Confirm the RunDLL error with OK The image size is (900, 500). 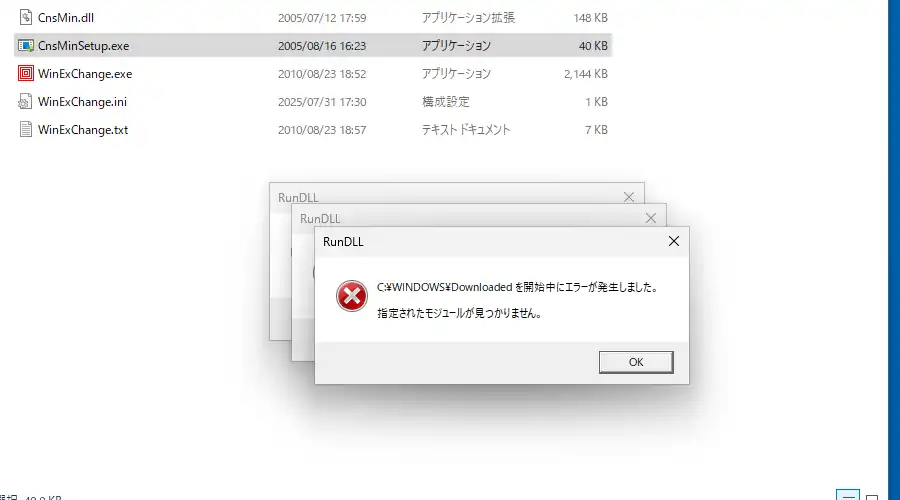tap(636, 362)
